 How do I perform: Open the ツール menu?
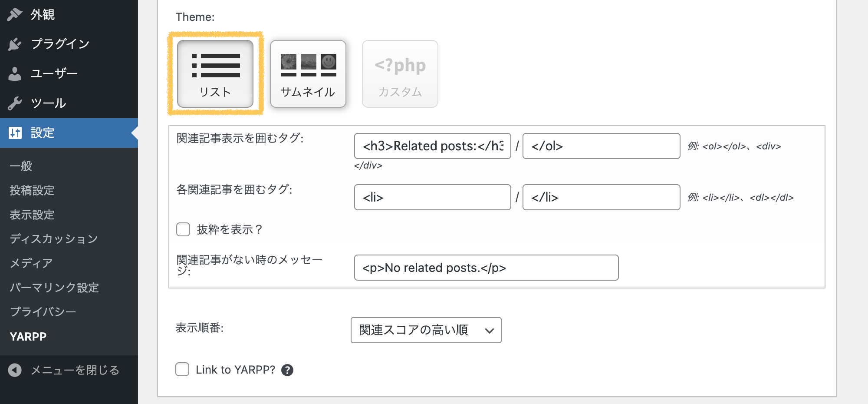pos(69,103)
